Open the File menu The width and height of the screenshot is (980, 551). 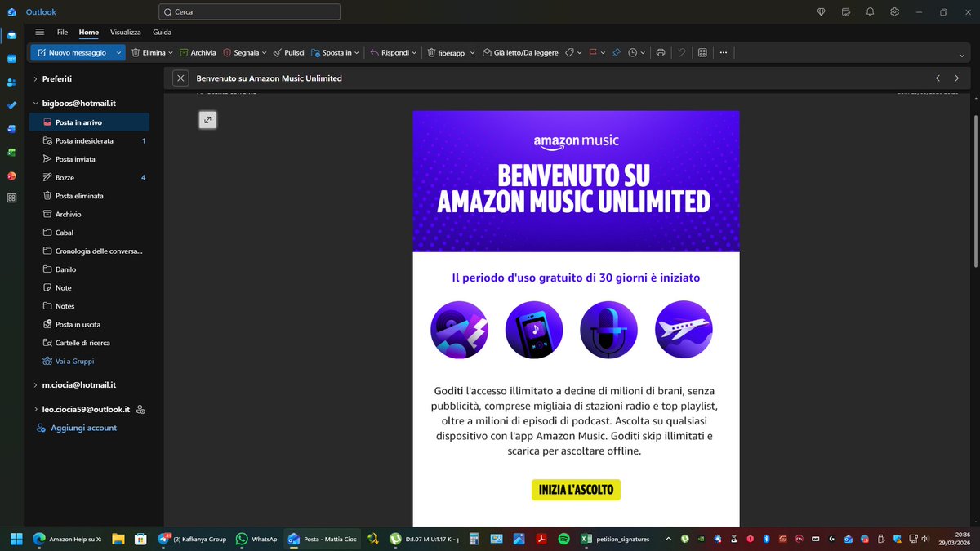click(62, 32)
